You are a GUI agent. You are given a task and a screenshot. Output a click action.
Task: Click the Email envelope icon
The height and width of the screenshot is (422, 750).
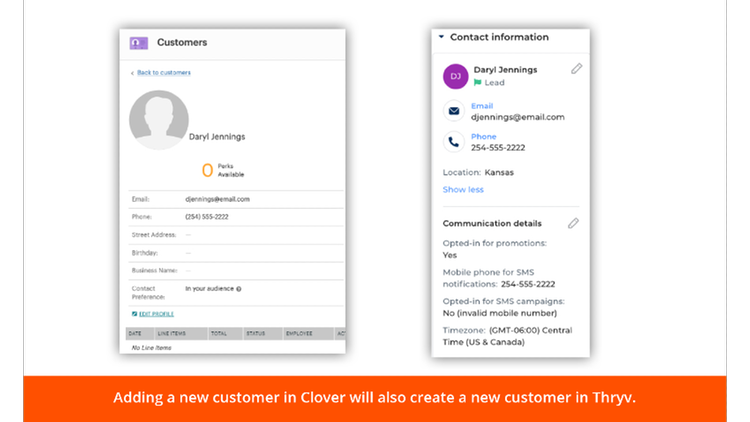coord(454,111)
